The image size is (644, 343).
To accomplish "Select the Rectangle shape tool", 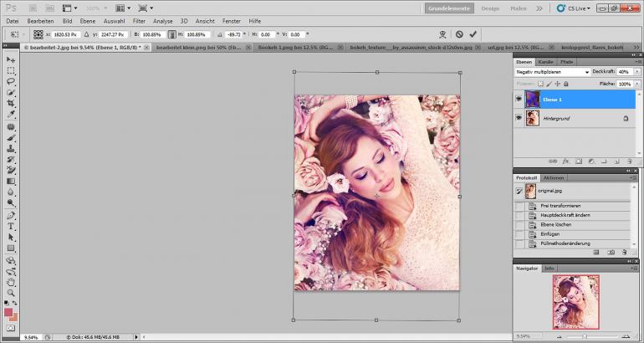I will click(x=11, y=248).
